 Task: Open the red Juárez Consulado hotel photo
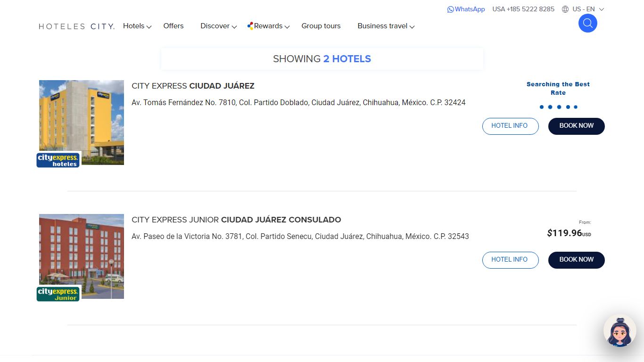point(82,256)
